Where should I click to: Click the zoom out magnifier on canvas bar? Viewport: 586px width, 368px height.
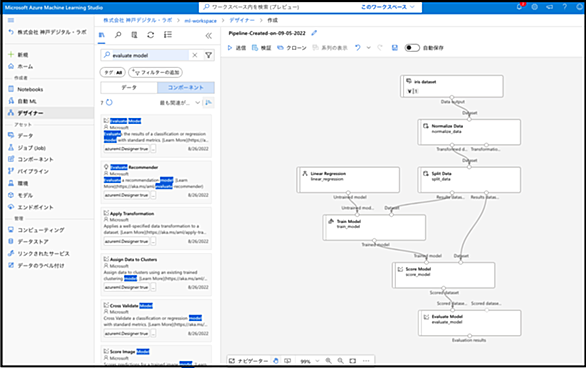coord(340,361)
